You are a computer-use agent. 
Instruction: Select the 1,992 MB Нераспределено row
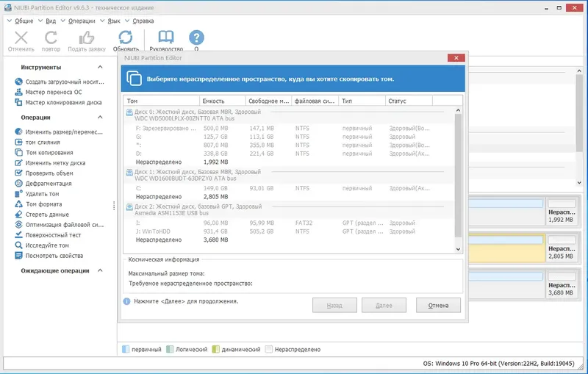pos(289,162)
